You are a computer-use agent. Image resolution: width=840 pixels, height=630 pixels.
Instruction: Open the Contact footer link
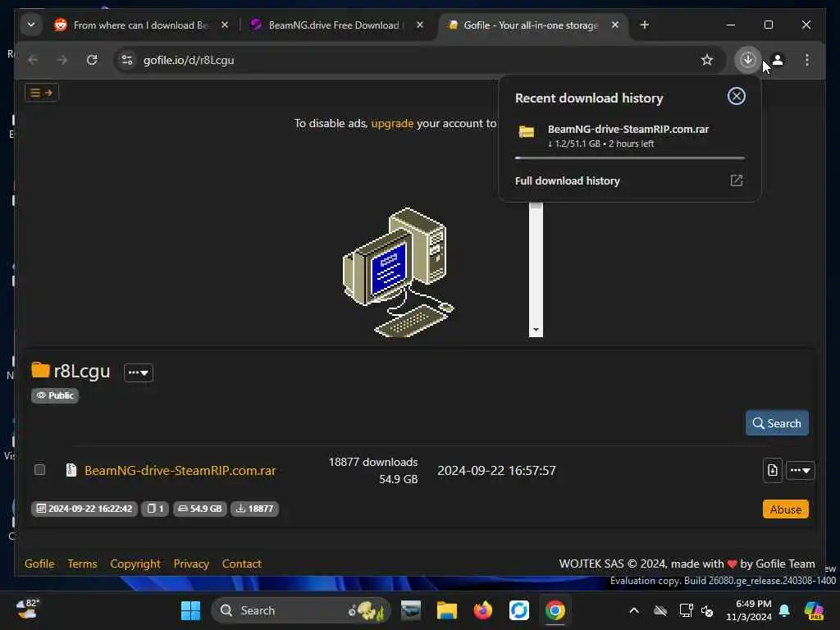[x=242, y=564]
